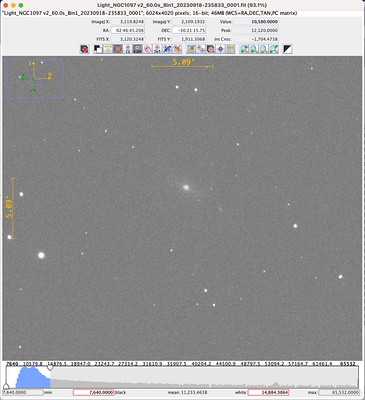Image resolution: width=365 pixels, height=400 pixels.
Task: Click the DEC coordinate input field
Action: [189, 30]
